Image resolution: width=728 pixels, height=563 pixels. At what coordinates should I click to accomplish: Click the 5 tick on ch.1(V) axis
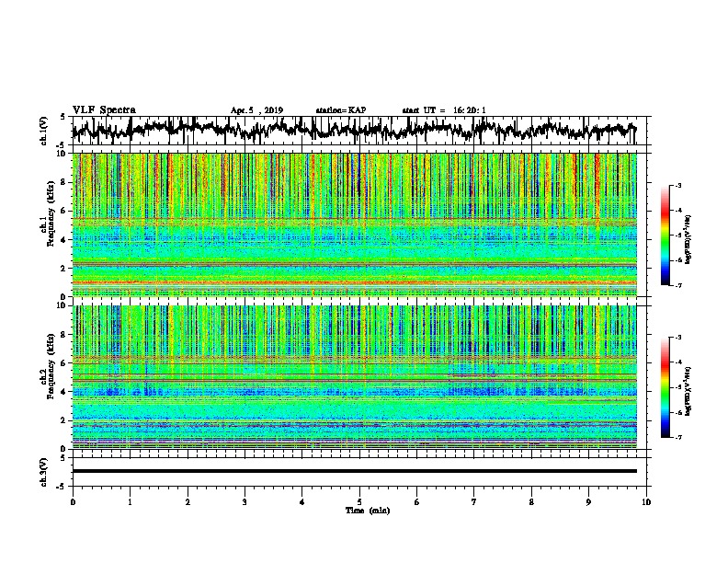pyautogui.click(x=63, y=118)
